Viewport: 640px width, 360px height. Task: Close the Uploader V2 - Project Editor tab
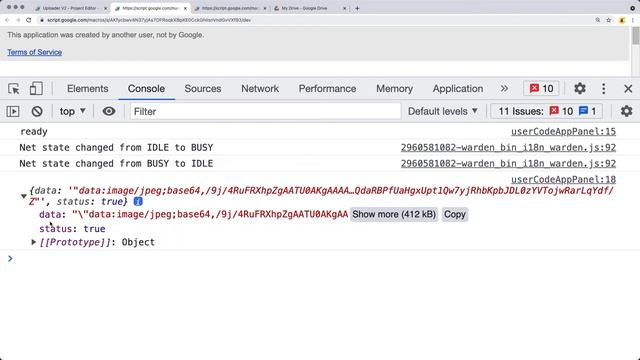pyautogui.click(x=105, y=8)
